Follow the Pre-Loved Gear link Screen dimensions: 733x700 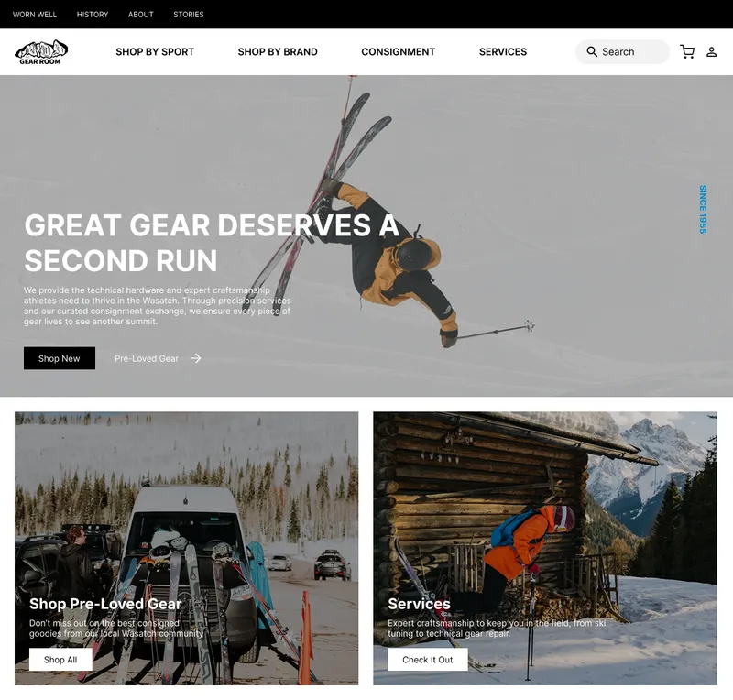click(147, 358)
